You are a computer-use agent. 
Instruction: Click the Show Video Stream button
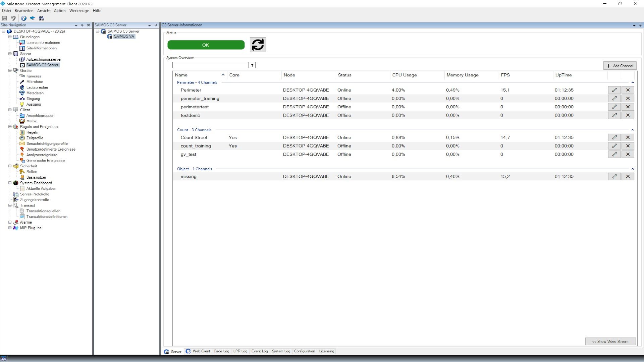[610, 342]
